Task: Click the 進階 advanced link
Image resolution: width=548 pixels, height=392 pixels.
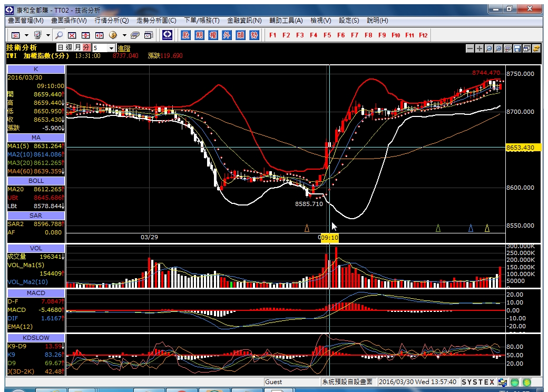Action: (124, 48)
